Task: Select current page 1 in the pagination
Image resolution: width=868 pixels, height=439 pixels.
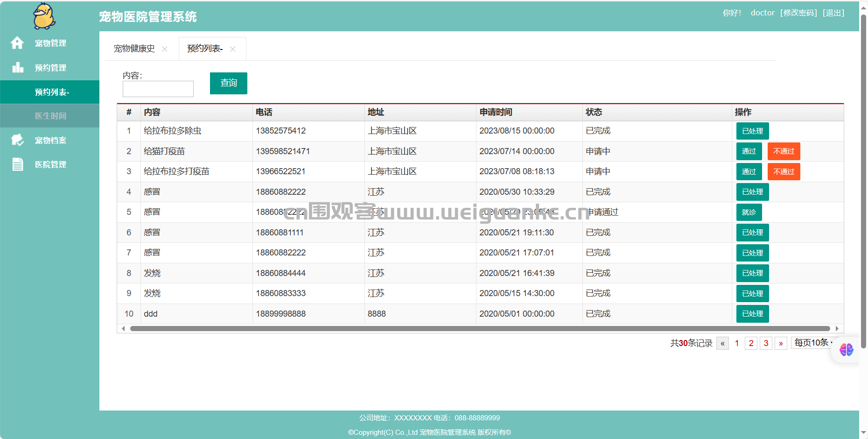Action: pos(737,343)
